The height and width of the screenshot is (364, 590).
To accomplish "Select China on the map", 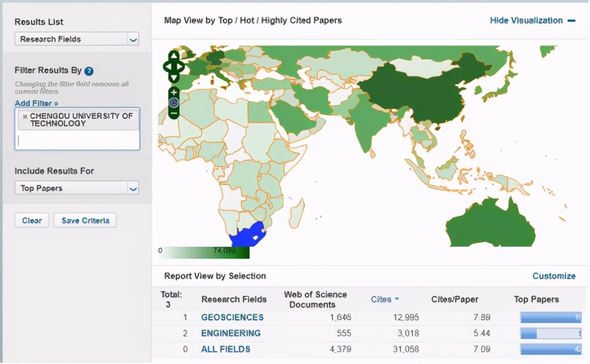I will click(417, 94).
